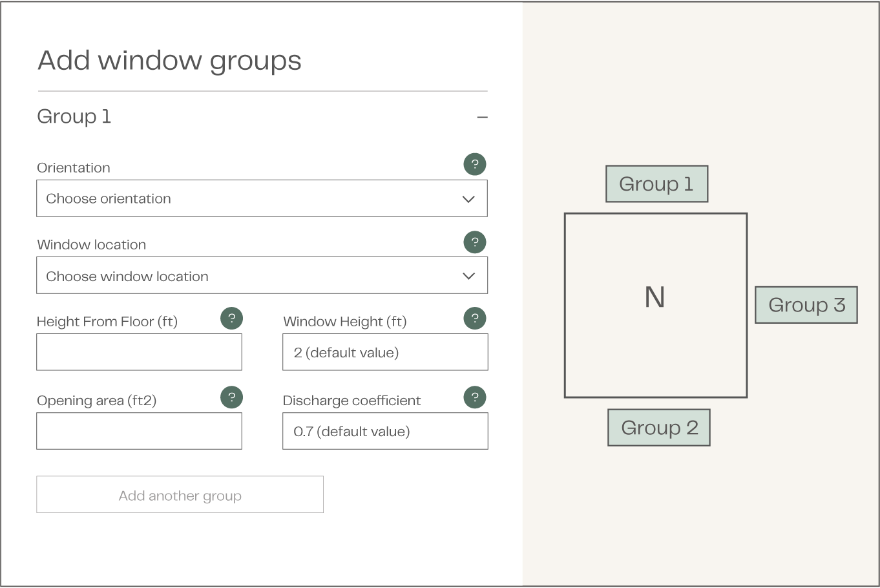Viewport: 880px width, 588px height.
Task: Show help for Discharge coefficient
Action: click(x=475, y=397)
